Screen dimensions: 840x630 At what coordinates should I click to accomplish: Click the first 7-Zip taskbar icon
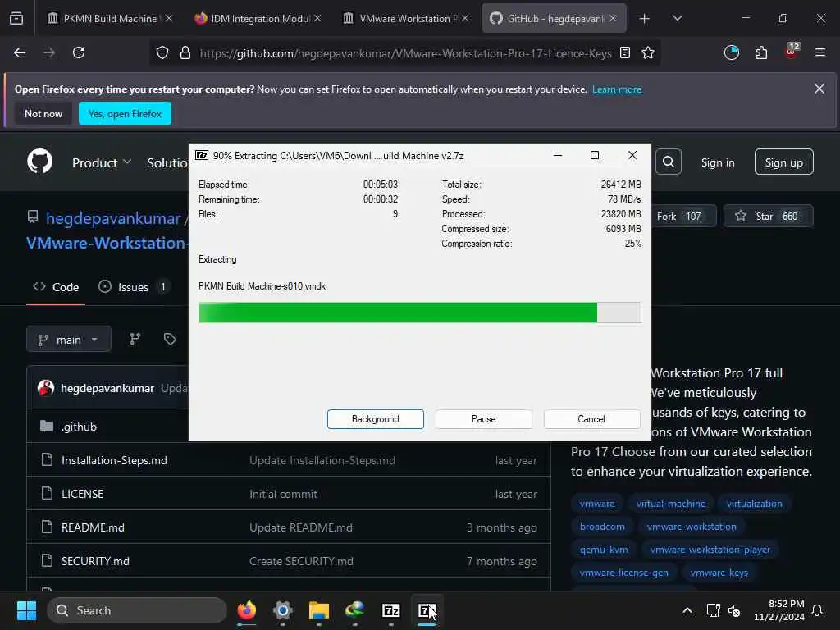click(x=391, y=610)
